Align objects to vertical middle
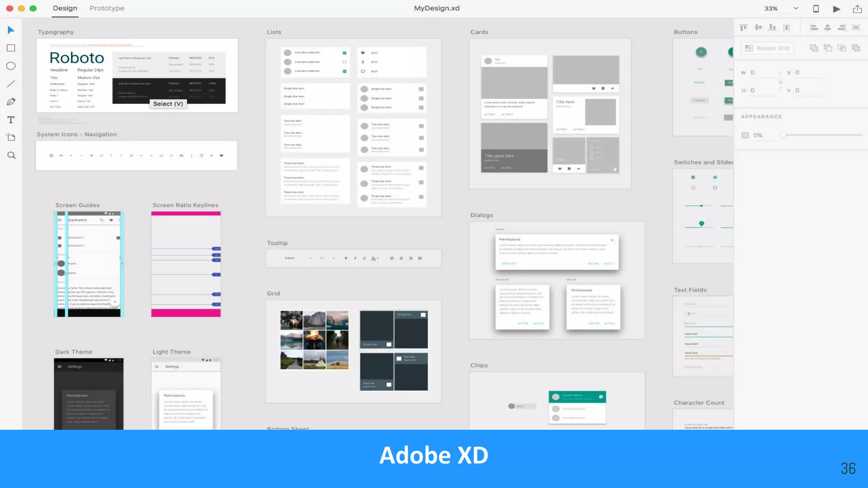Image resolution: width=868 pixels, height=488 pixels. click(x=758, y=28)
